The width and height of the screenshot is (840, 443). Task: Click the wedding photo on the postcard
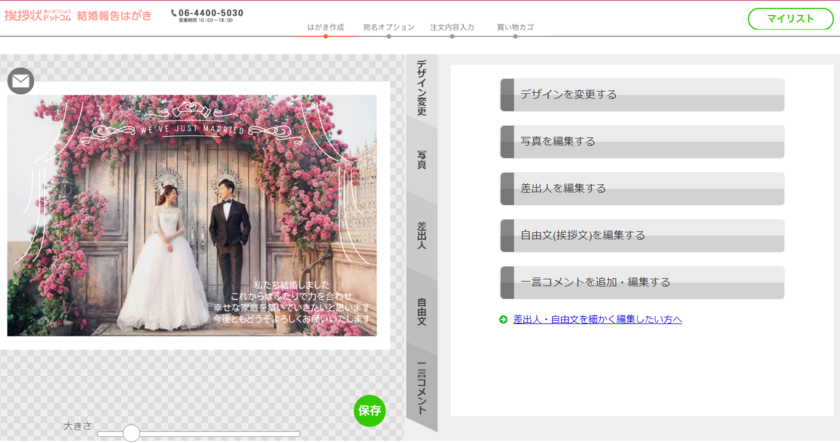[192, 215]
